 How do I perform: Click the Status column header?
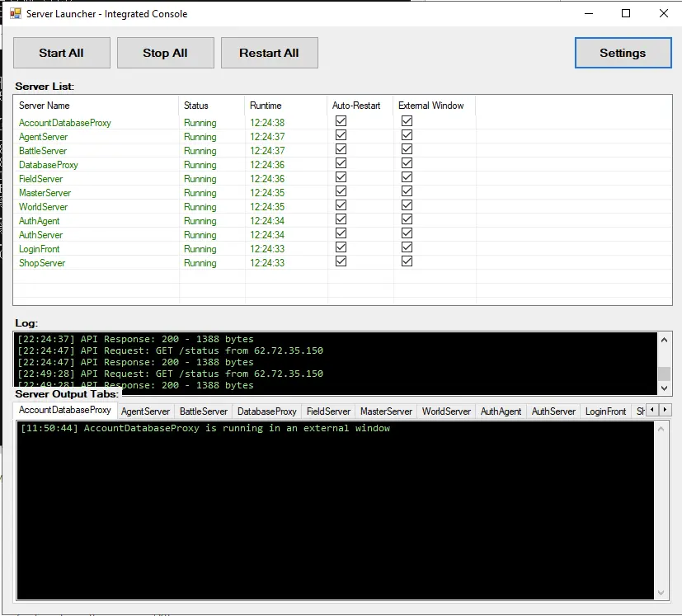click(x=211, y=106)
